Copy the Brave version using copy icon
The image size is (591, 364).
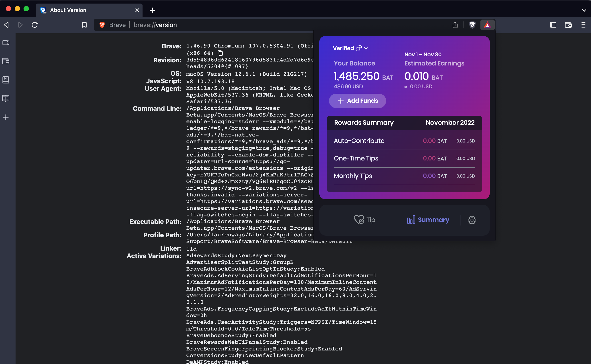point(220,53)
